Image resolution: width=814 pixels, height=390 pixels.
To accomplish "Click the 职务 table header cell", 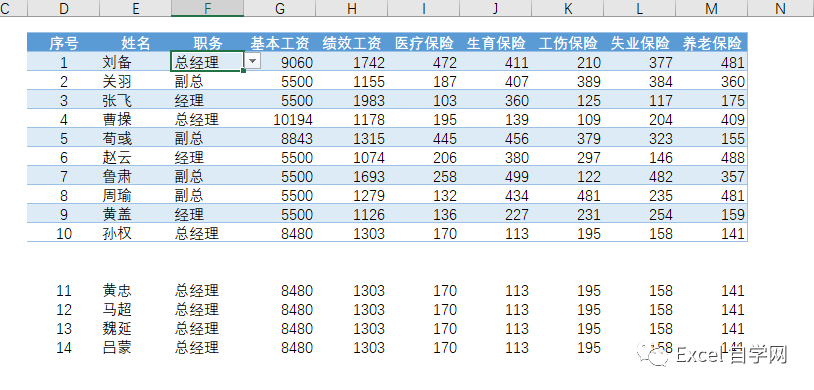I will (x=208, y=43).
